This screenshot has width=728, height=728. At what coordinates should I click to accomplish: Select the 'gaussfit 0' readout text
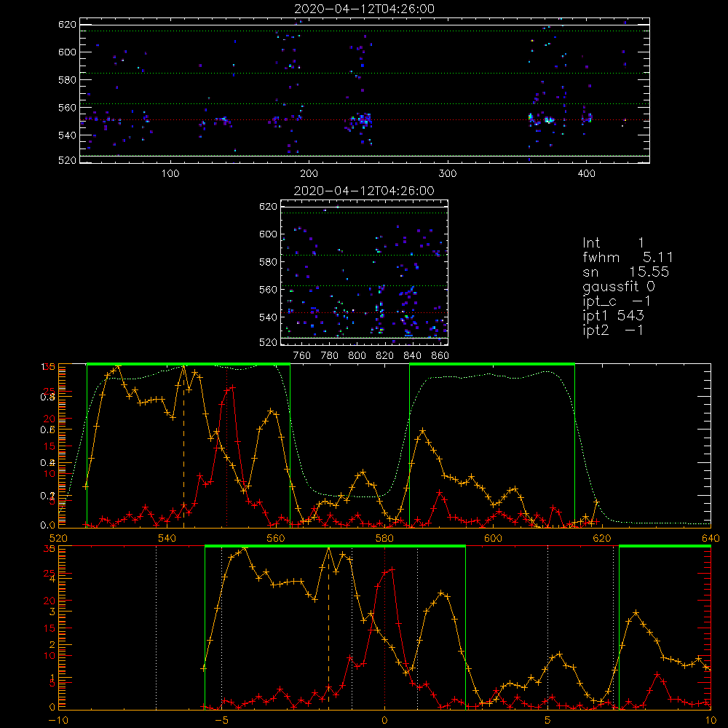(x=619, y=287)
